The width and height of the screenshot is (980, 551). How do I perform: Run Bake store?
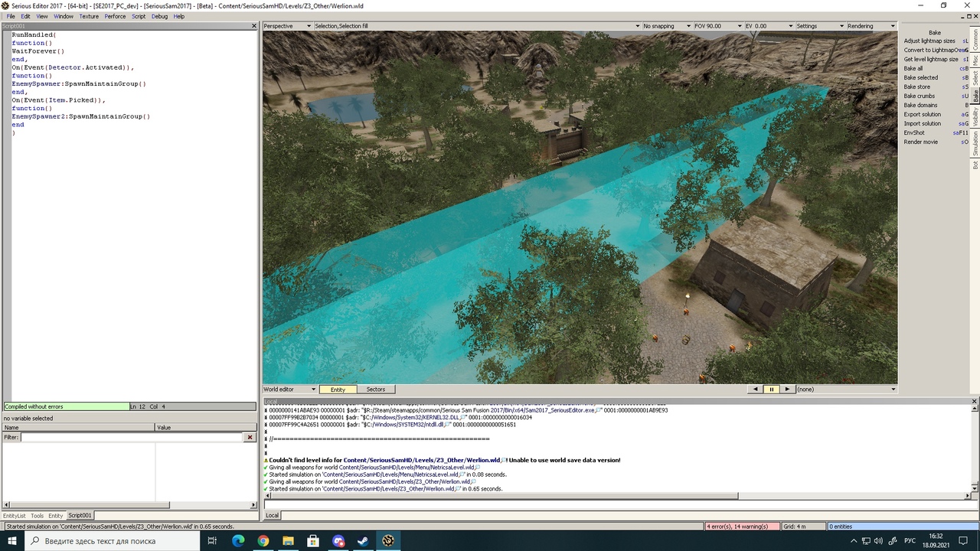tap(936, 87)
